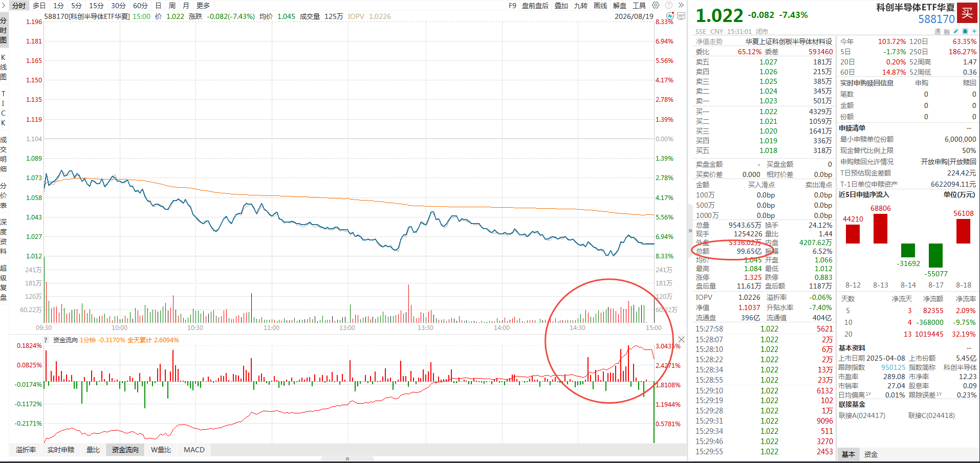Screen dimensions: 980x463
Task: Close the 资金流向 indicator panel
Action: click(x=681, y=340)
